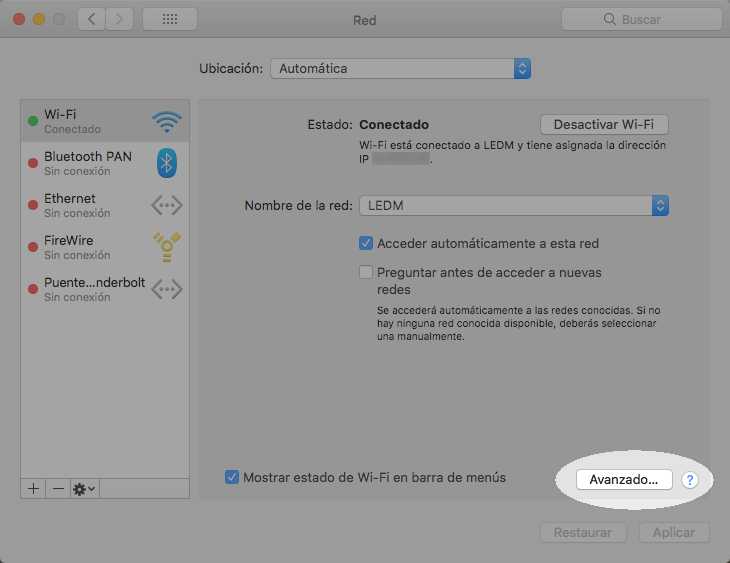Image resolution: width=730 pixels, height=563 pixels.
Task: Click the green status dot for Wi-Fi
Action: click(33, 121)
